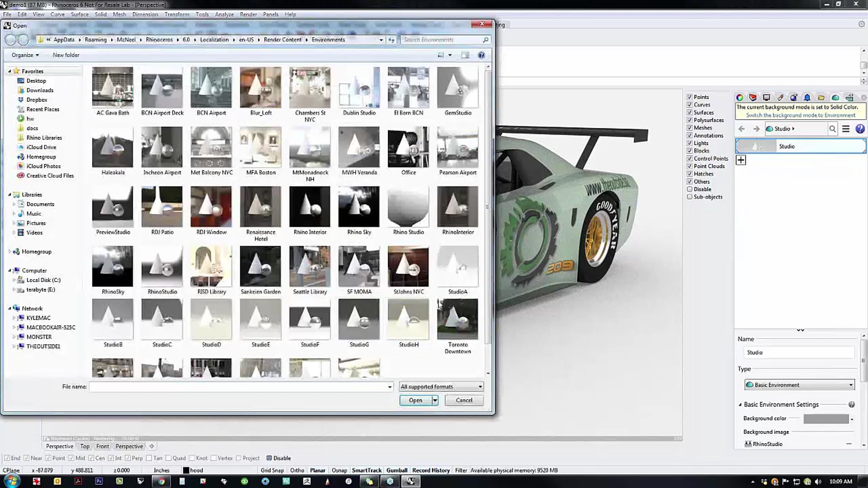Enable the Quad osnap checkbox
Screen dimensions: 868x488
point(168,458)
